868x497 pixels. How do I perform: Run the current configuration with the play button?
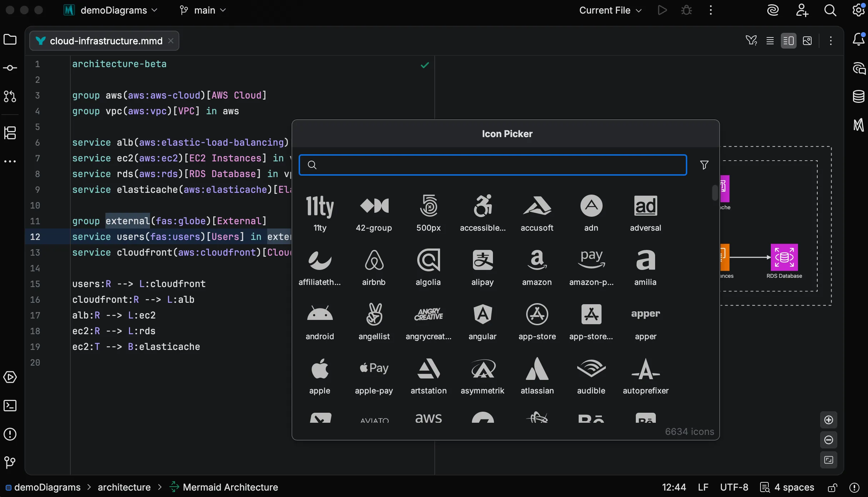(662, 10)
